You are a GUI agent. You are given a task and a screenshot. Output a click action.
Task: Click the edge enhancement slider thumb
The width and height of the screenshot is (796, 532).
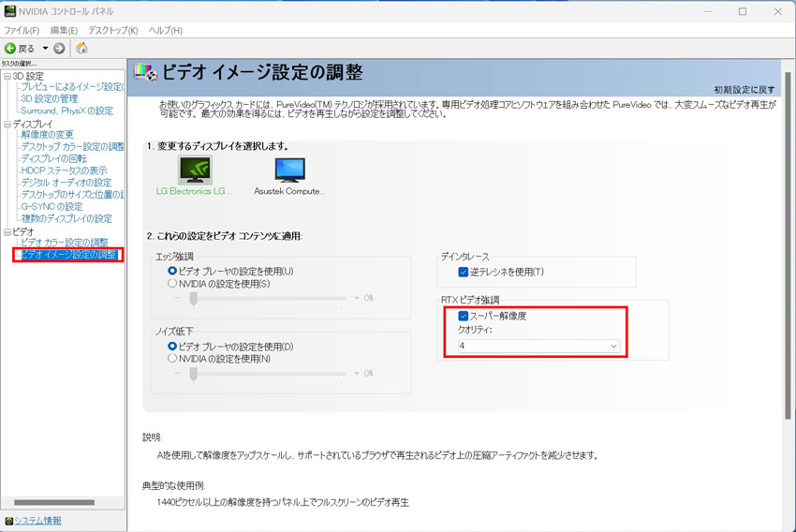pos(194,299)
